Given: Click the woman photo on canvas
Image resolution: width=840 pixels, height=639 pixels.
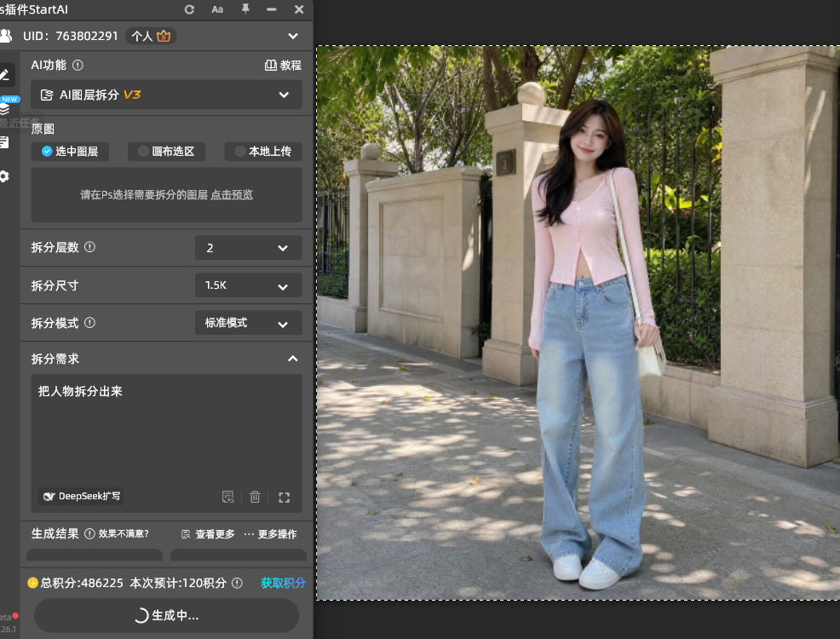Looking at the screenshot, I should pyautogui.click(x=594, y=343).
